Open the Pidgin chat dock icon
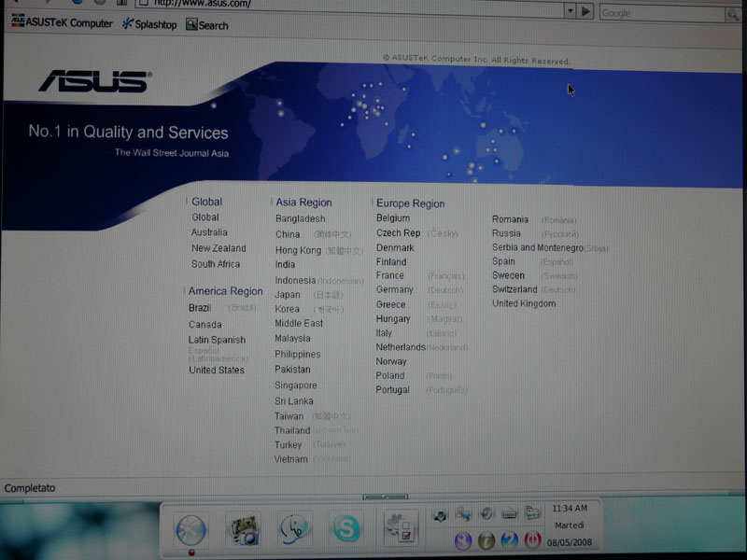Image resolution: width=747 pixels, height=560 pixels. (295, 530)
